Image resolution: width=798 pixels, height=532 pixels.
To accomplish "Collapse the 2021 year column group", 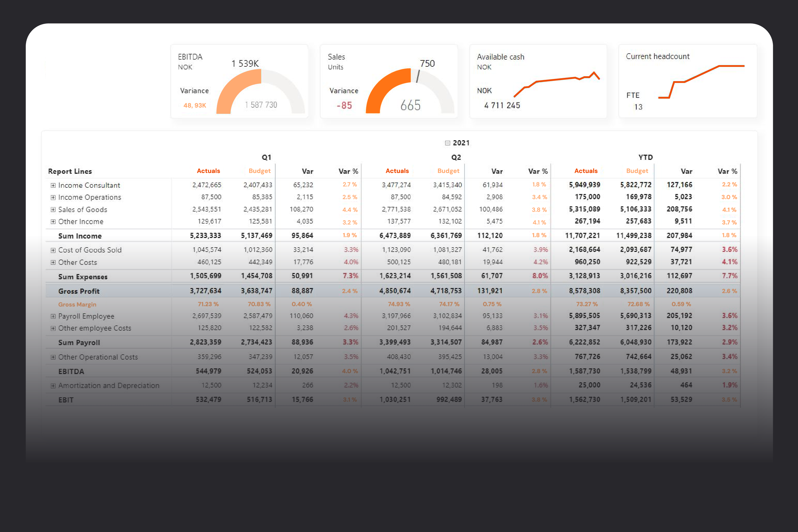I will [447, 143].
